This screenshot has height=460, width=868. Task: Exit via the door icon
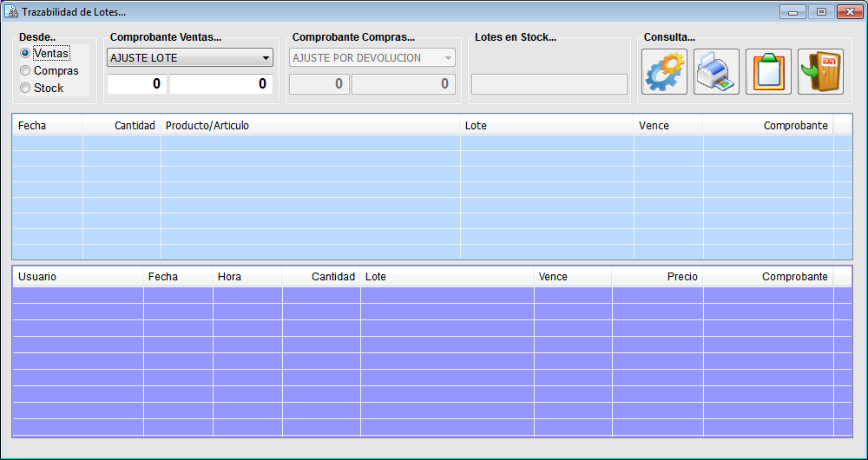pyautogui.click(x=820, y=71)
